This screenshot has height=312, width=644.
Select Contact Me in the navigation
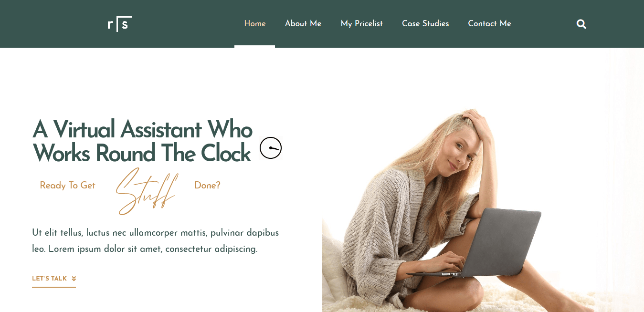coord(489,23)
